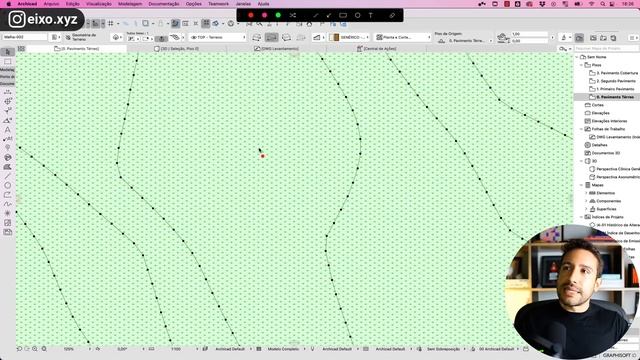Select the Spline tool in the toolbox
The width and height of the screenshot is (640, 360).
pyautogui.click(x=7, y=204)
